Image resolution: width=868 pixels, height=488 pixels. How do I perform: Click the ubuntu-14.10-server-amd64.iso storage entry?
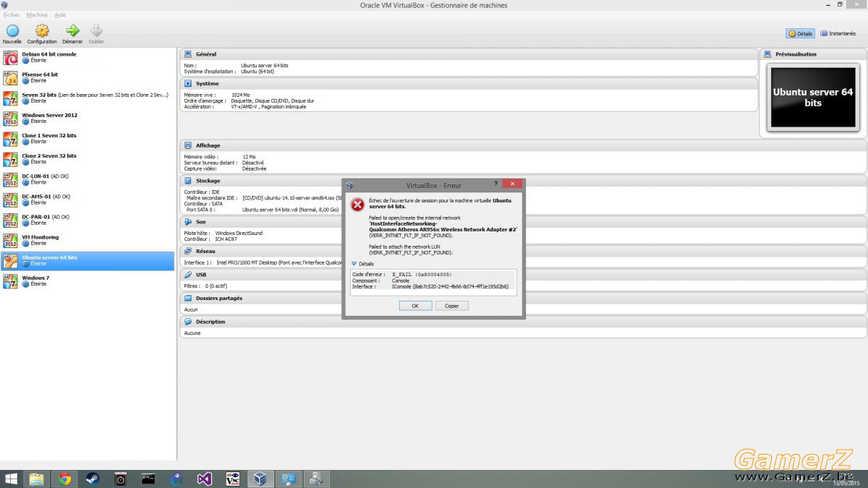pyautogui.click(x=292, y=198)
